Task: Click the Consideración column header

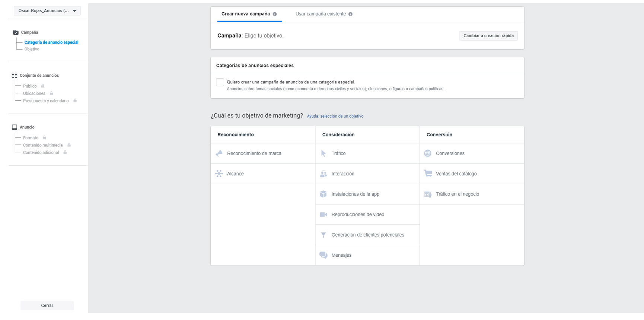Action: click(x=338, y=135)
